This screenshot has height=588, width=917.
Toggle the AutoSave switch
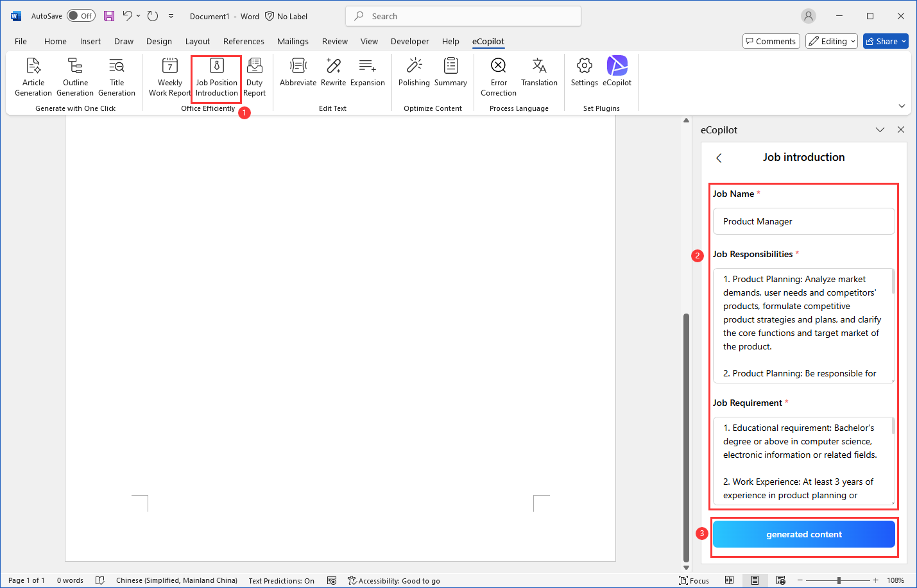[81, 15]
